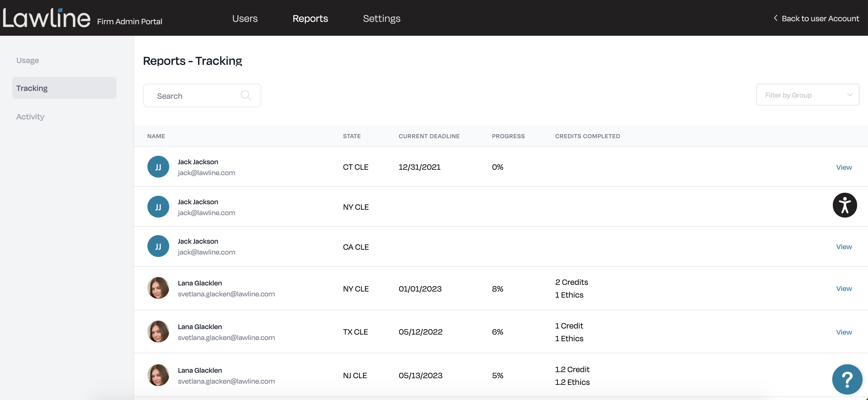The height and width of the screenshot is (400, 868).
Task: Click the Activity sidebar link
Action: 30,116
